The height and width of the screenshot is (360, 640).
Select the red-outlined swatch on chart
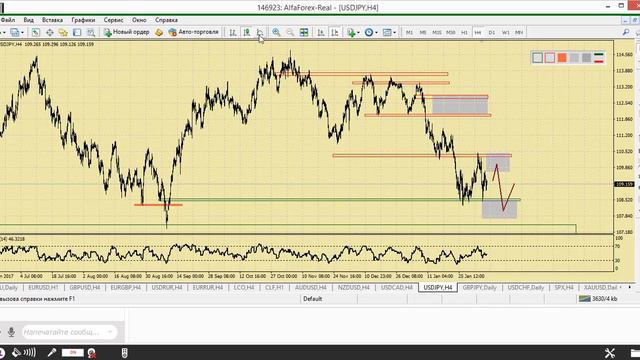550,58
